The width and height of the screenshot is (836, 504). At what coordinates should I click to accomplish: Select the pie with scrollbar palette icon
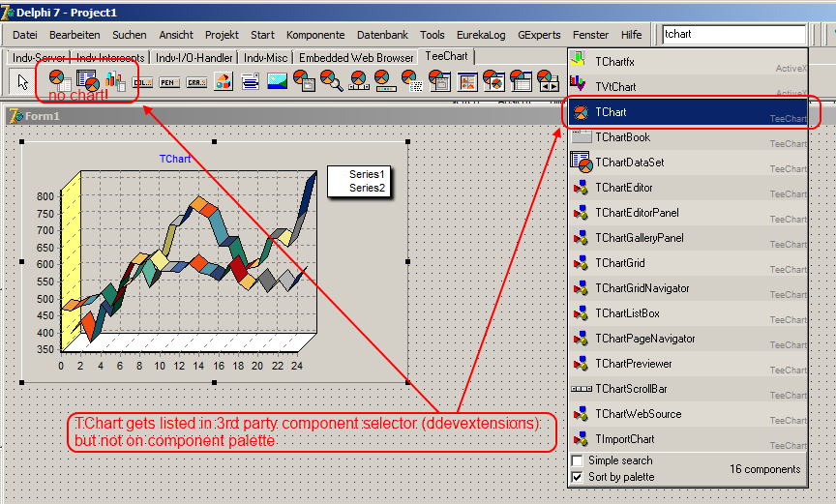[x=385, y=81]
